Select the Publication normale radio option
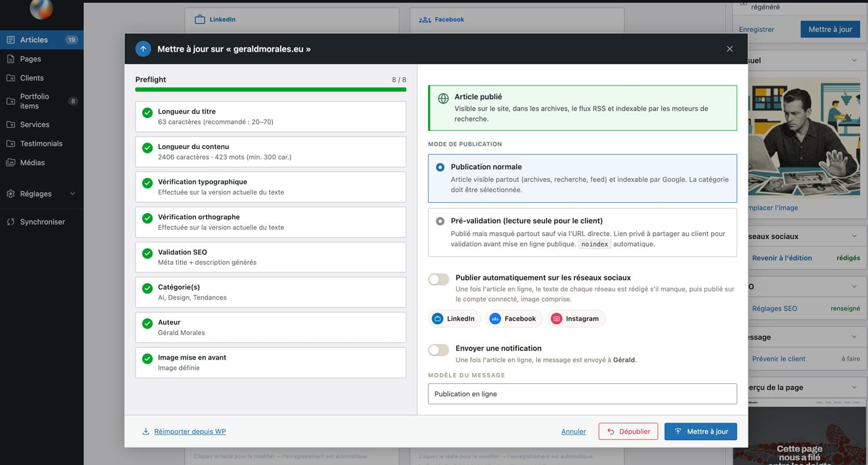 coord(440,167)
